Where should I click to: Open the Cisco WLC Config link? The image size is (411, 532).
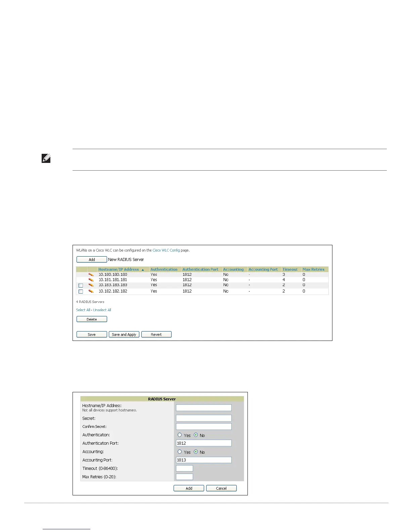click(166, 250)
